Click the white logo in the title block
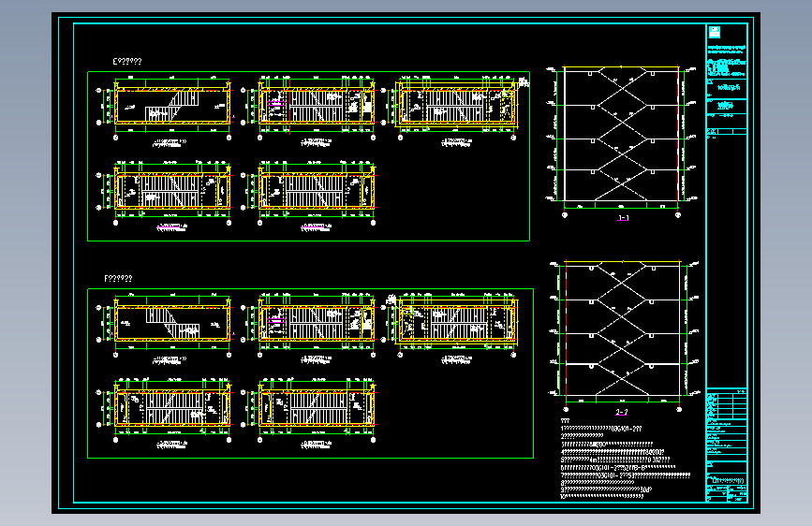This screenshot has height=526, width=812. [x=715, y=32]
